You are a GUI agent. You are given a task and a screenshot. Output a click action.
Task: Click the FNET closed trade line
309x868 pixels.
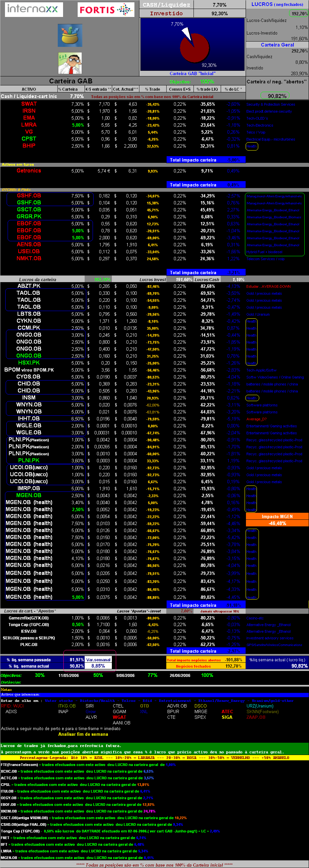(73, 838)
